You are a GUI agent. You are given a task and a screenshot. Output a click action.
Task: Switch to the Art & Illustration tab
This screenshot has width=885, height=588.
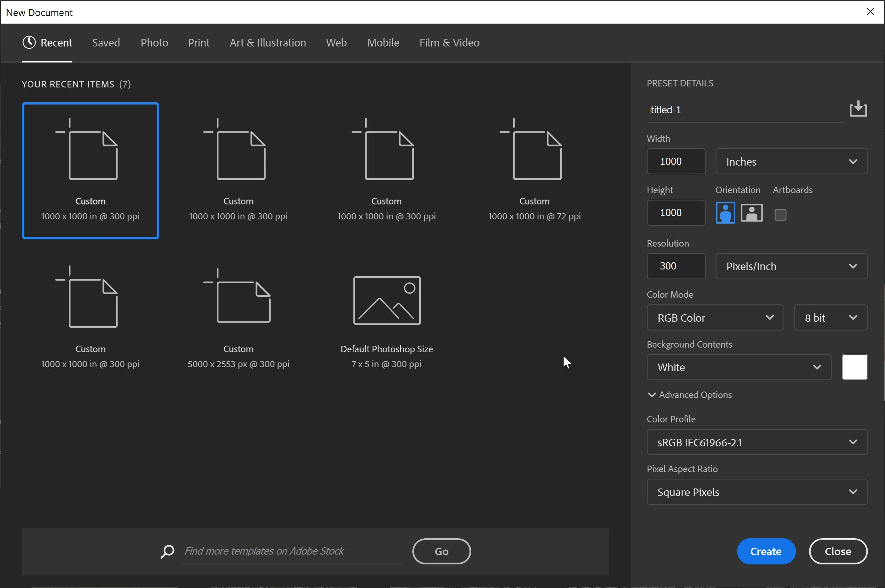(x=268, y=43)
